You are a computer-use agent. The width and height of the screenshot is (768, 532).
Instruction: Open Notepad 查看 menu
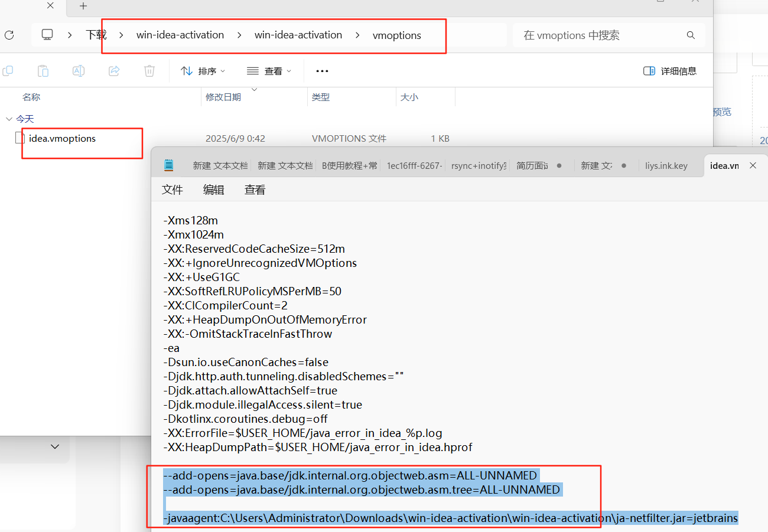coord(255,190)
